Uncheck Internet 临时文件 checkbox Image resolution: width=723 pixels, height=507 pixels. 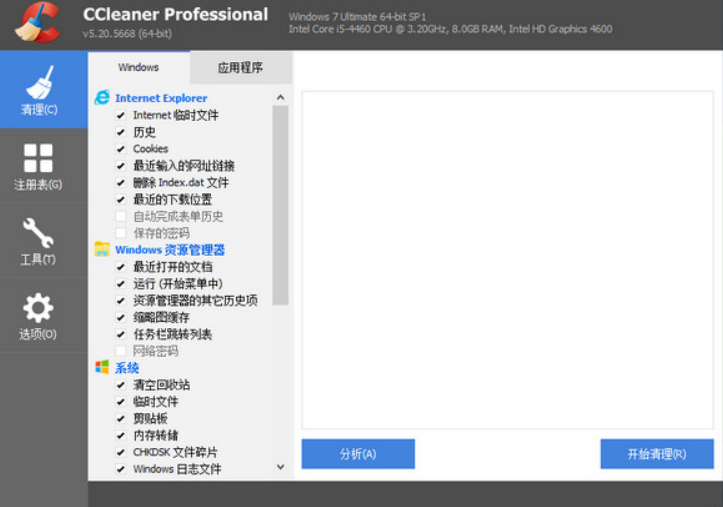pos(121,115)
